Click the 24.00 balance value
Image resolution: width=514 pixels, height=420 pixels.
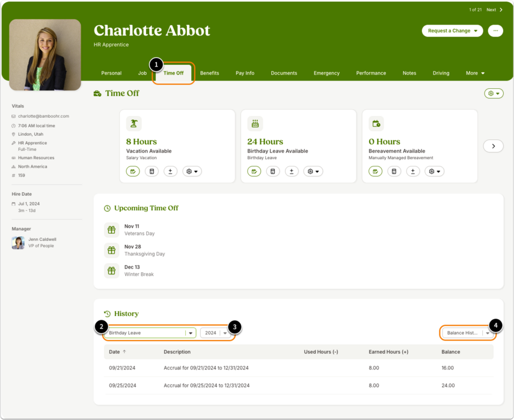click(448, 386)
